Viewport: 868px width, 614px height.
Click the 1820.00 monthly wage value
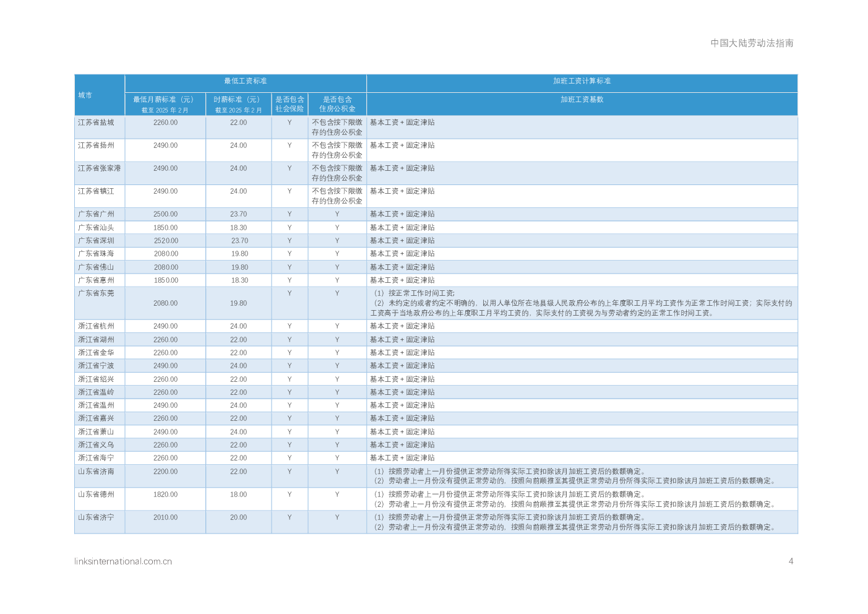tap(166, 495)
